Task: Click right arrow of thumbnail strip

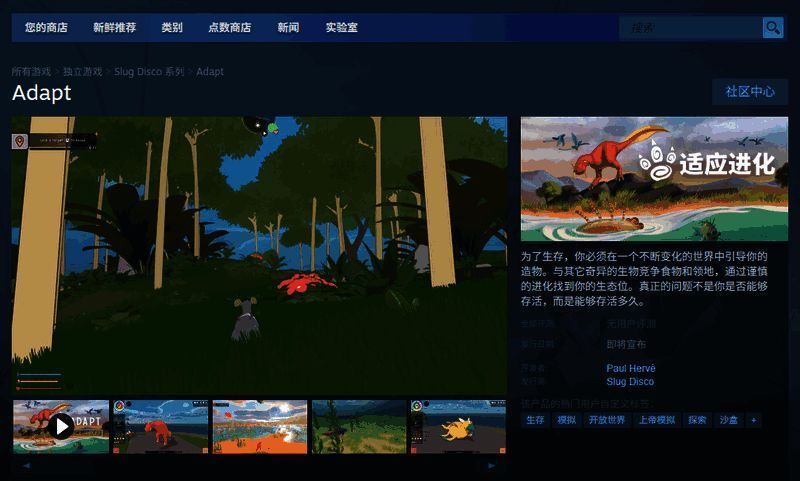Action: [491, 465]
